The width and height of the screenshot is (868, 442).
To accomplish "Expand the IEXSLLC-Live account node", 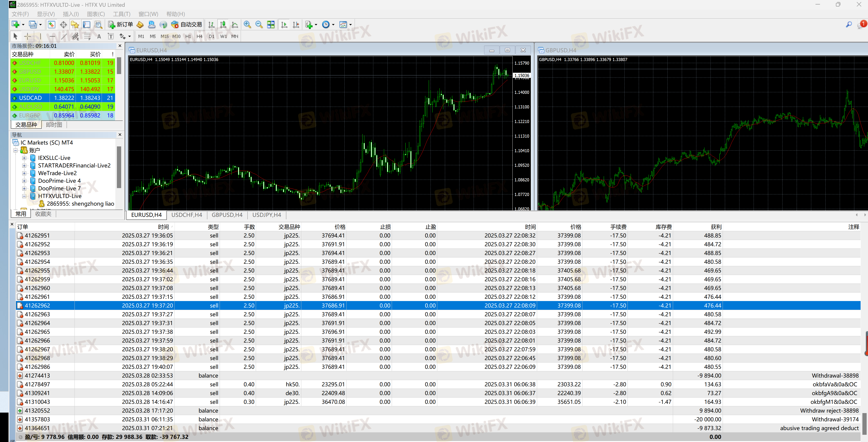I will [24, 158].
